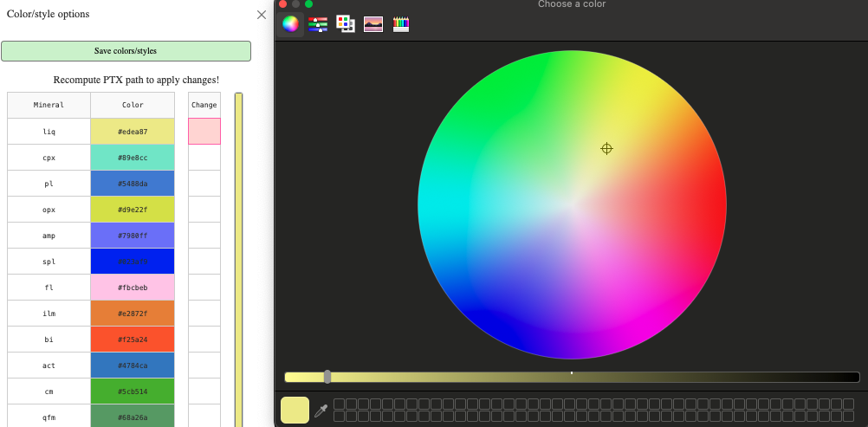Click the spl mineral name cell
Viewport: 868px width, 427px height.
point(49,262)
